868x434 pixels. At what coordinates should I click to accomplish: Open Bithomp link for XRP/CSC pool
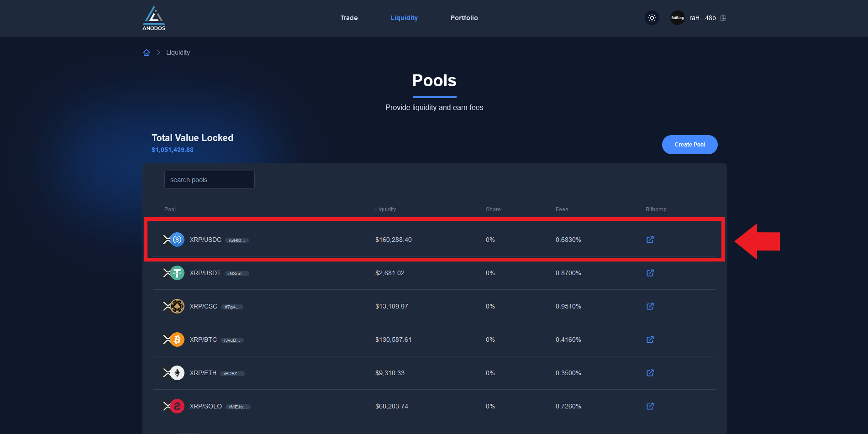point(650,306)
